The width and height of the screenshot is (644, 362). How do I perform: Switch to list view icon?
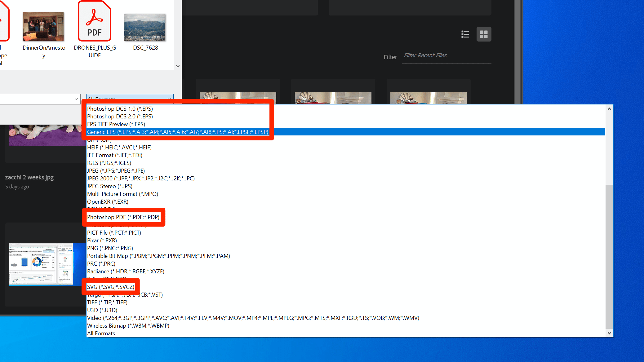(x=465, y=34)
